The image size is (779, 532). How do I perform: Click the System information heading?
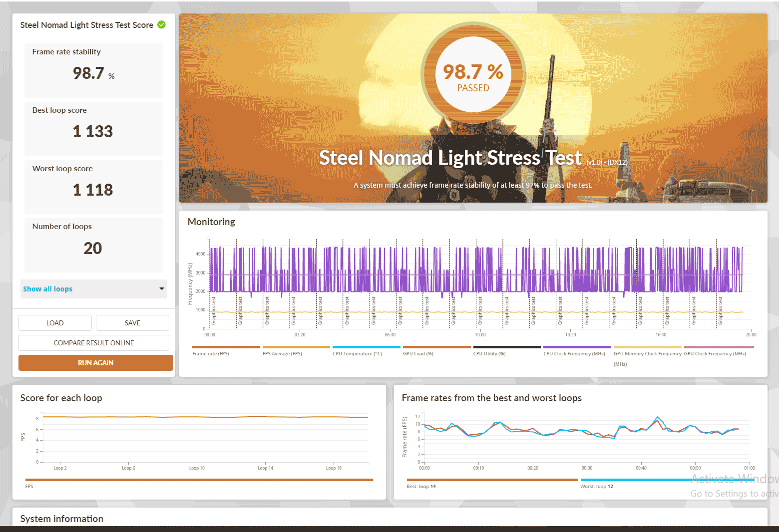(x=61, y=519)
